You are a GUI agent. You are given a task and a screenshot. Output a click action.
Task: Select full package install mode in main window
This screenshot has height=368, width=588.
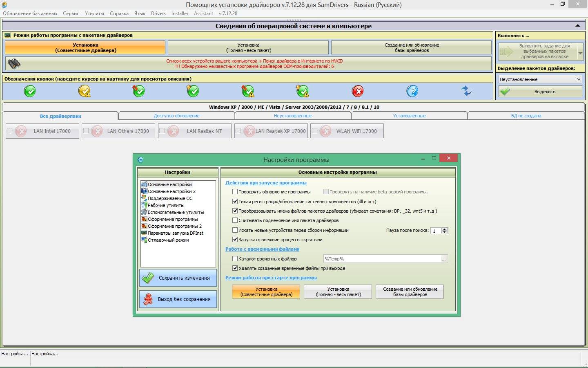pyautogui.click(x=248, y=47)
